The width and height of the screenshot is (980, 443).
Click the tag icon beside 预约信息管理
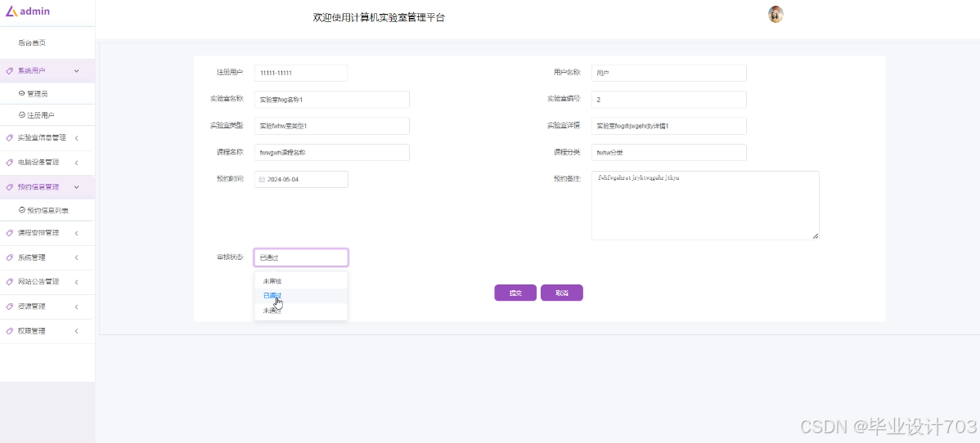pyautogui.click(x=9, y=187)
